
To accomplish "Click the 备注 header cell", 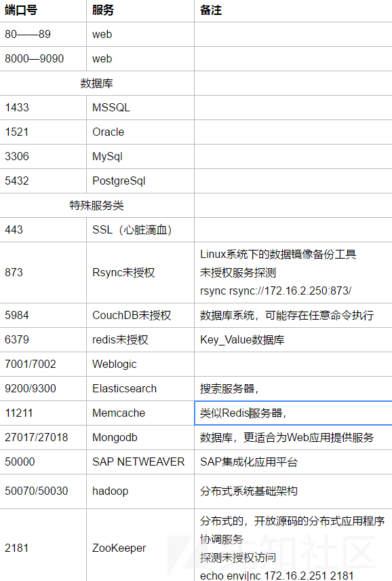I will 293,10.
